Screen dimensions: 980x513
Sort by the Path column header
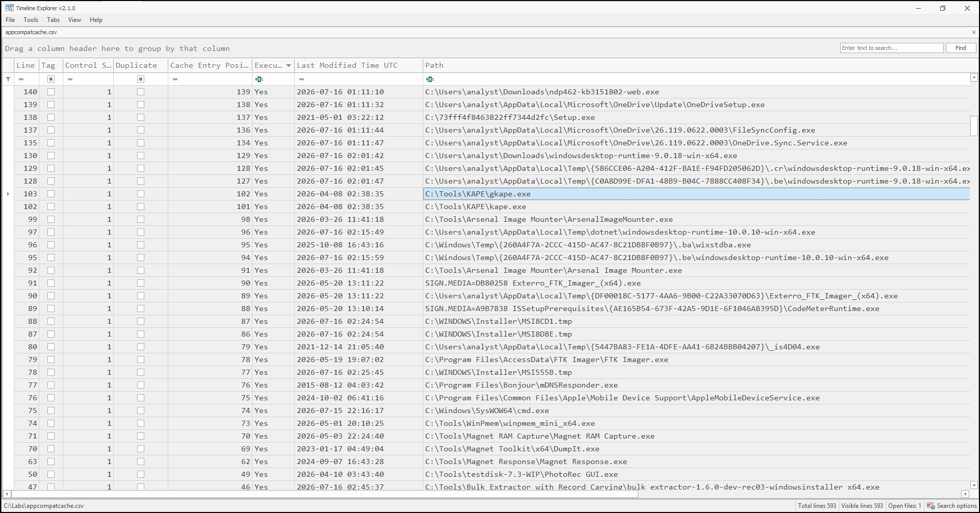(696, 65)
